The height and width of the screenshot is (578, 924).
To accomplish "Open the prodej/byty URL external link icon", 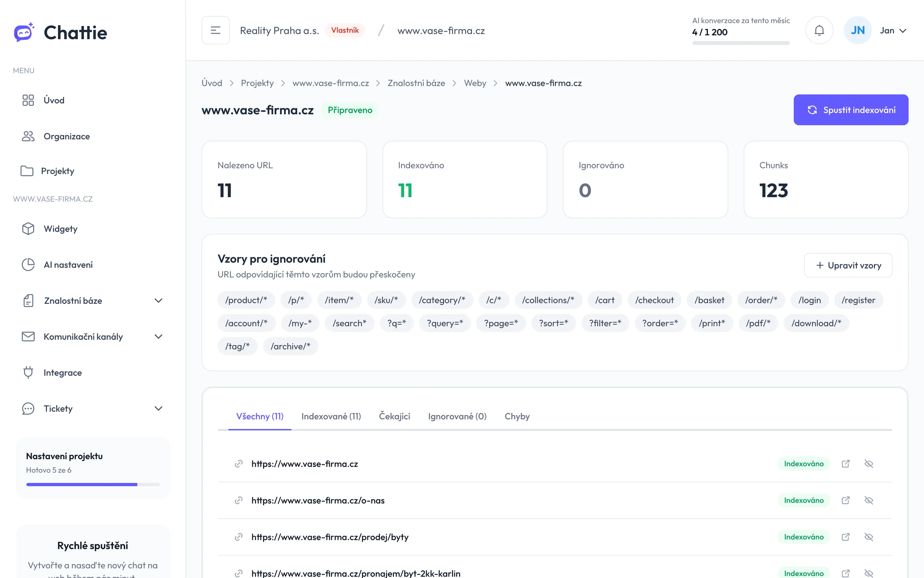I will click(x=845, y=537).
